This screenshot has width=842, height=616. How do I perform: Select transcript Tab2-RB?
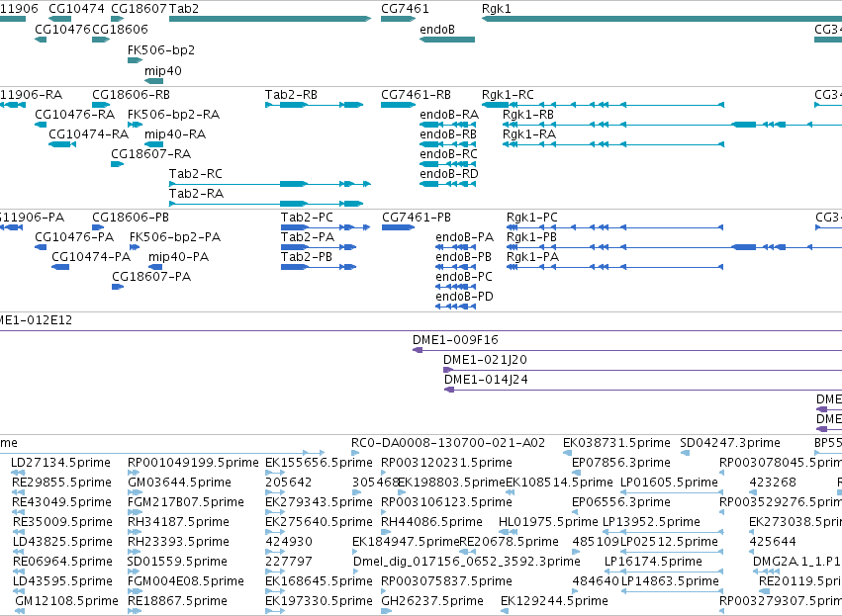(x=314, y=105)
